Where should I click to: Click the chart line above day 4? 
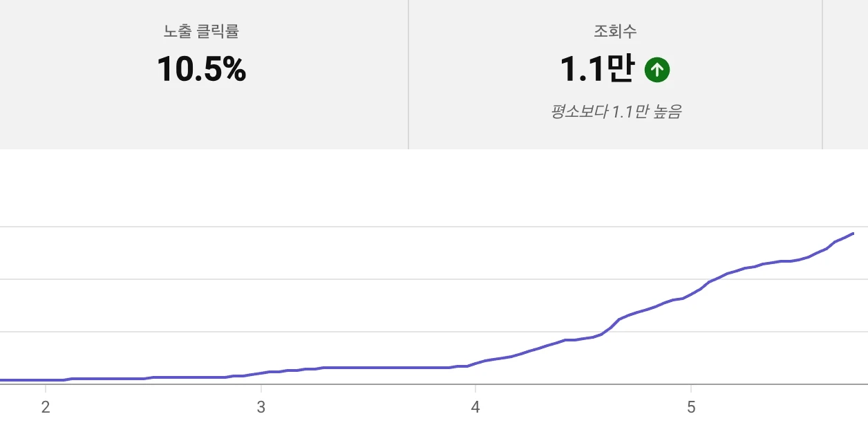[475, 363]
